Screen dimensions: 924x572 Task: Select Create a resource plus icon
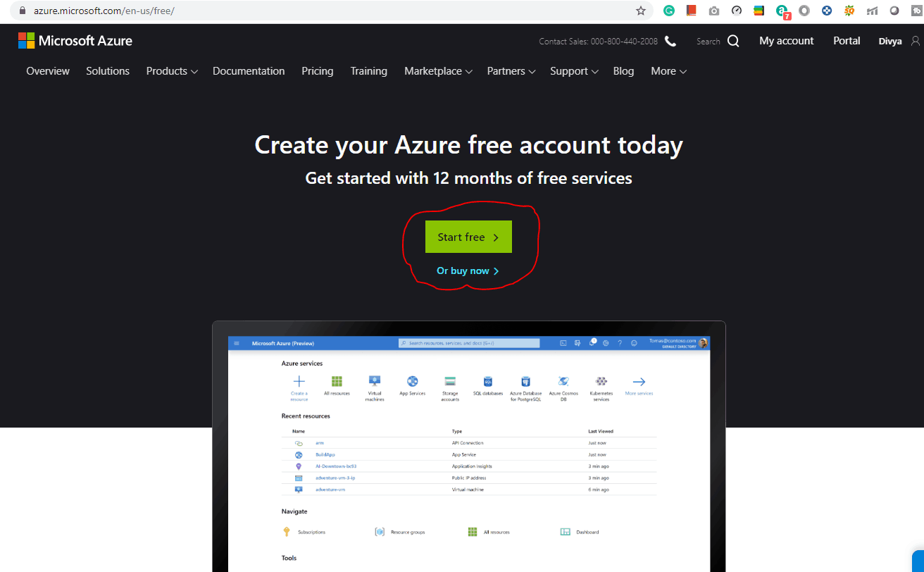point(299,383)
